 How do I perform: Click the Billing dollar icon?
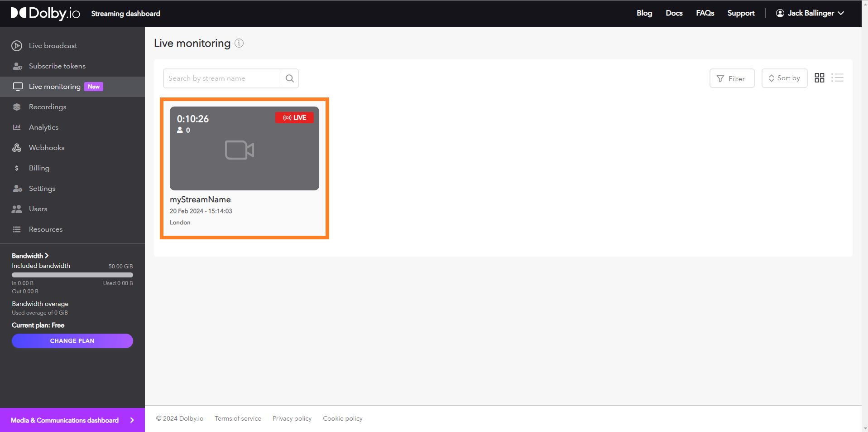[17, 168]
